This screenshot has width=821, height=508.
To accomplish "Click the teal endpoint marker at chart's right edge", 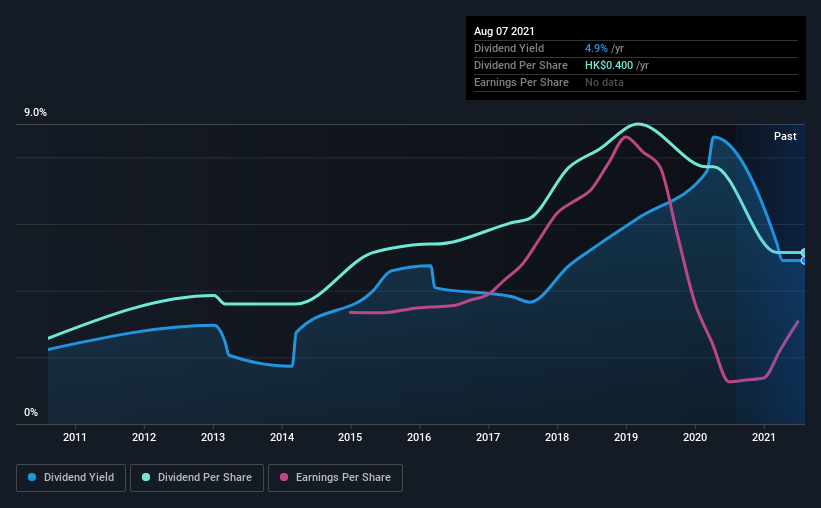I will [x=804, y=253].
